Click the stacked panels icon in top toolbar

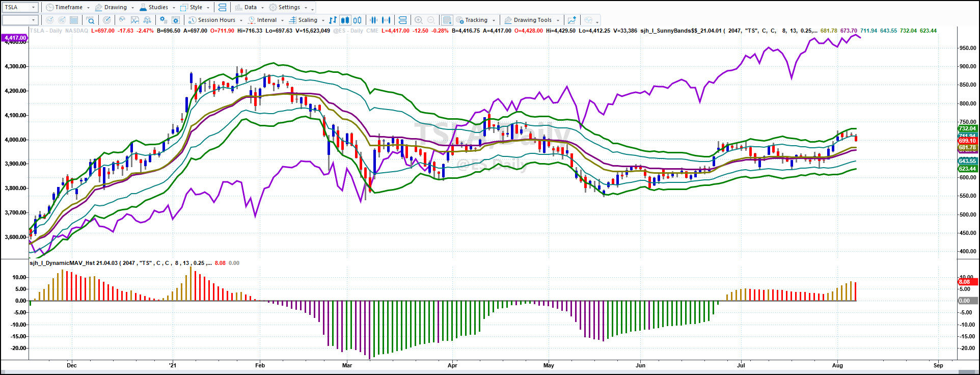tap(222, 7)
